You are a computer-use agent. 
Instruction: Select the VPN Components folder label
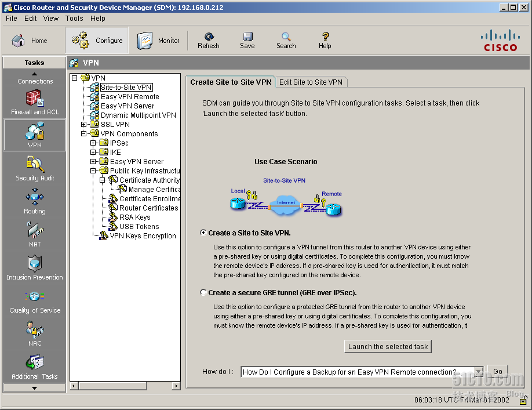129,134
